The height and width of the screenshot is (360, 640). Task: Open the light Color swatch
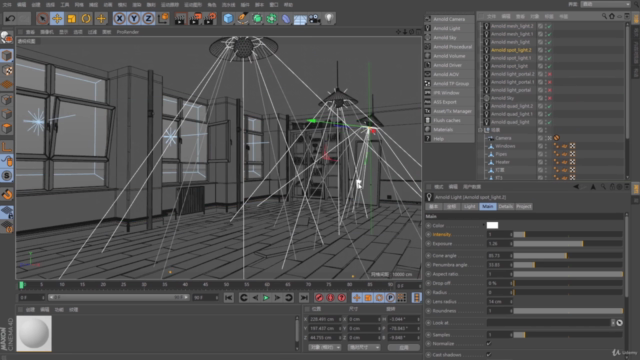492,225
